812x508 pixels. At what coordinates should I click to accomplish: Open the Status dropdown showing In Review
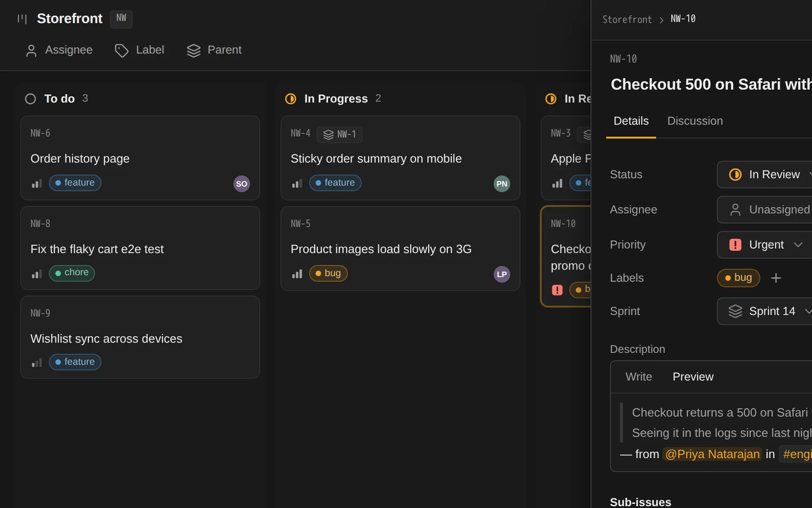(x=765, y=175)
